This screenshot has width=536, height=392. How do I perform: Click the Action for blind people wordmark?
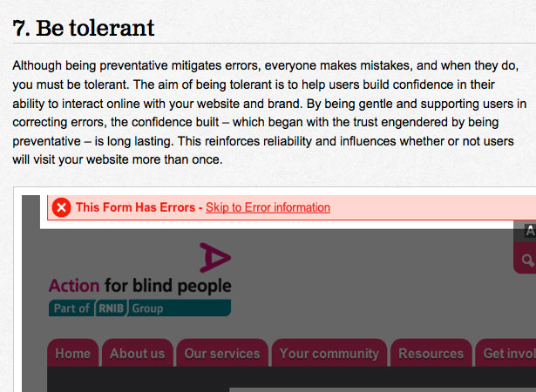(140, 286)
